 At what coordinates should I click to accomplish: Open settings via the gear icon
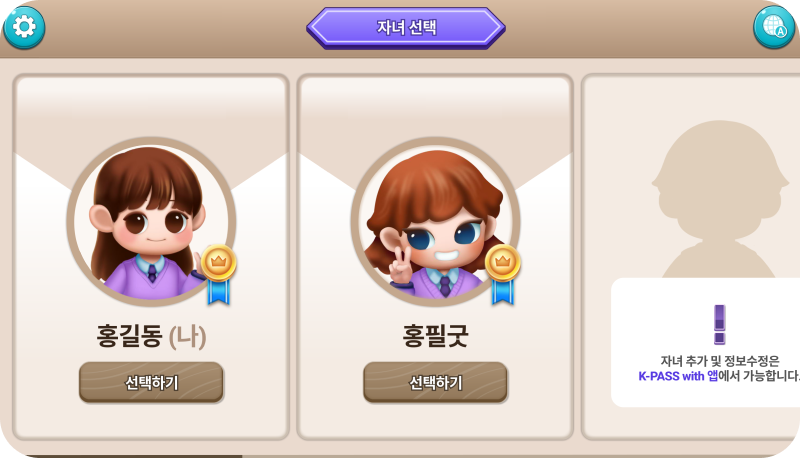(24, 27)
